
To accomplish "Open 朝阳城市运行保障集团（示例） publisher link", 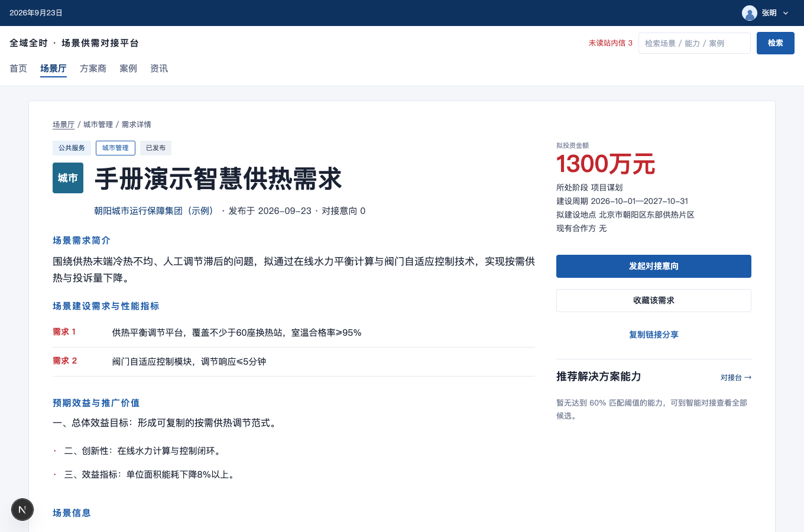I will point(155,211).
